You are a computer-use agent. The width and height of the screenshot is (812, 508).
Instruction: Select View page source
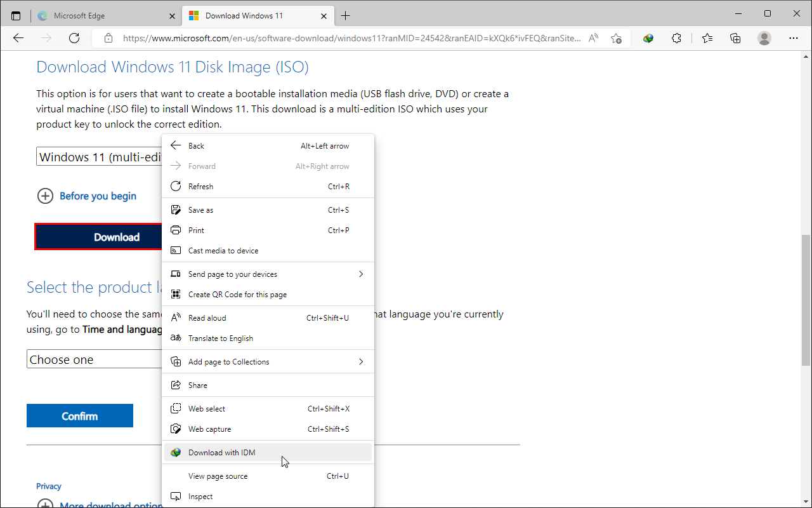[268, 476]
